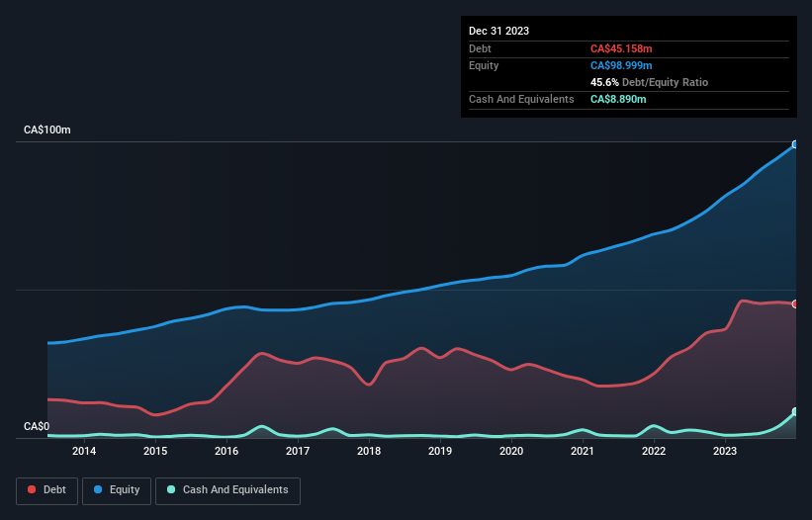Click the CA$45.158m debt value
The width and height of the screenshot is (812, 520).
coord(621,48)
